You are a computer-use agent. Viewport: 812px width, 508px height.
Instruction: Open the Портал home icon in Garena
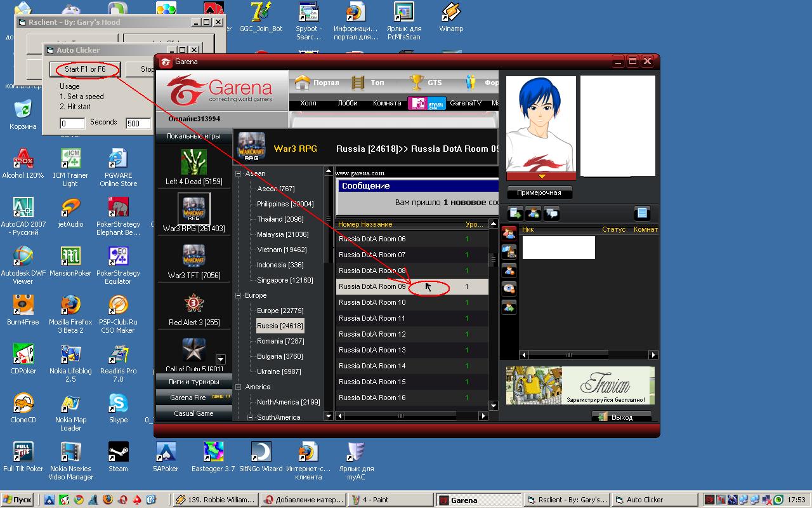tap(303, 83)
